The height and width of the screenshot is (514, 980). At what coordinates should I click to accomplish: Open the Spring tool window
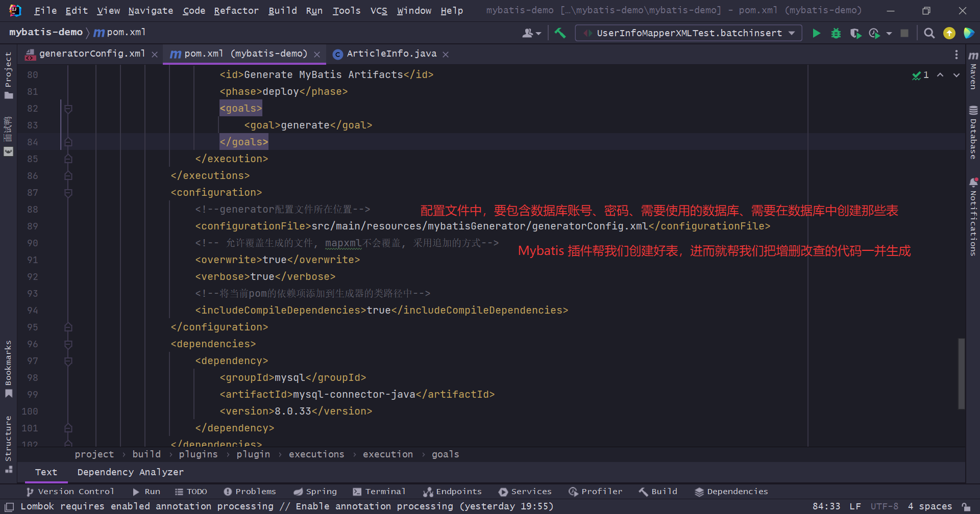(315, 492)
